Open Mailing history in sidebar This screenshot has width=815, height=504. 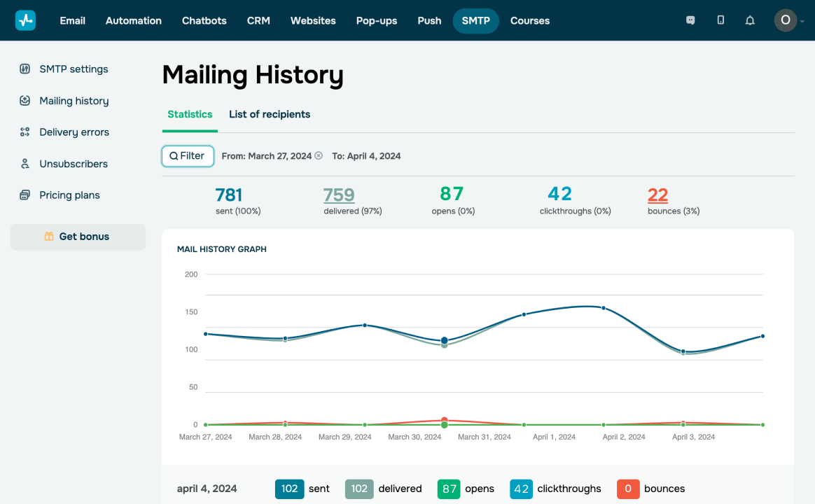(74, 101)
